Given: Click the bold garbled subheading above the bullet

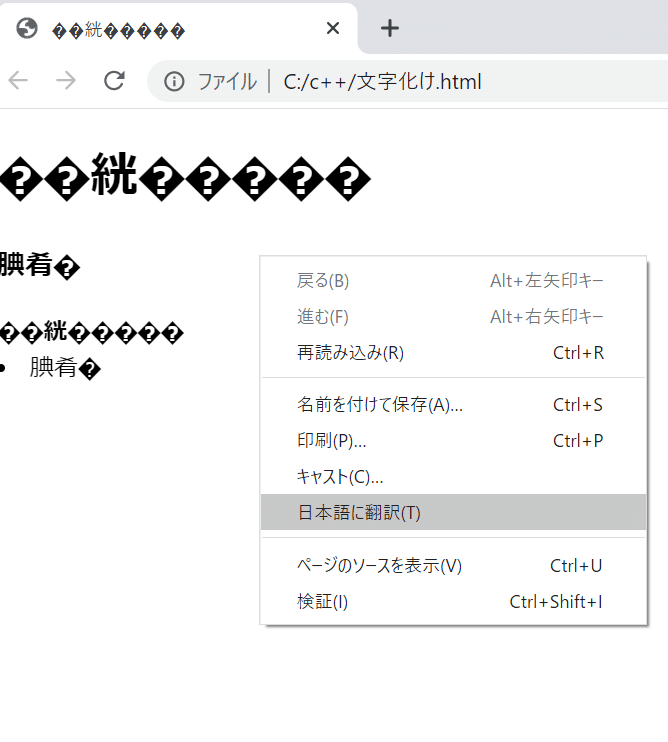Looking at the screenshot, I should (92, 332).
